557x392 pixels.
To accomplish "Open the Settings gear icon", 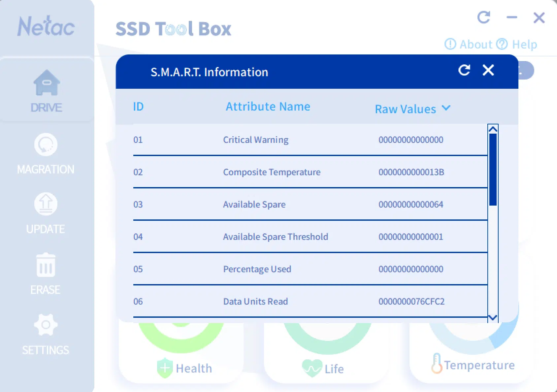I will click(46, 325).
